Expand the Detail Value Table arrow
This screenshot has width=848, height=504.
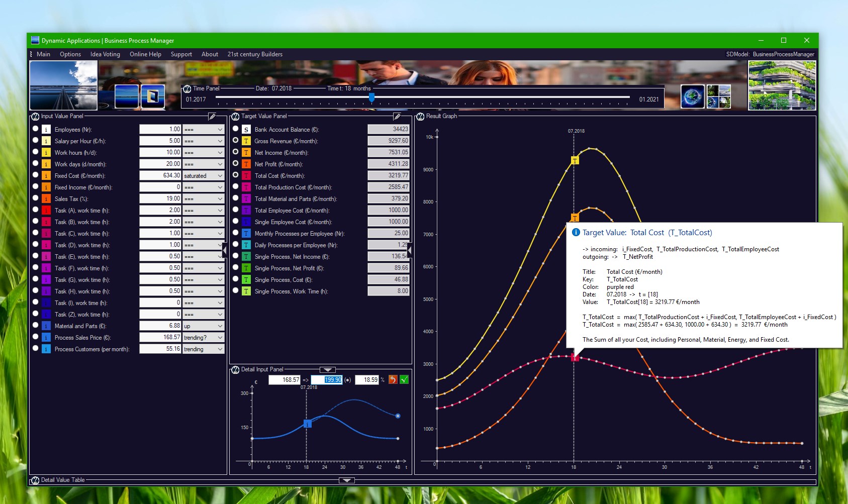pos(347,480)
